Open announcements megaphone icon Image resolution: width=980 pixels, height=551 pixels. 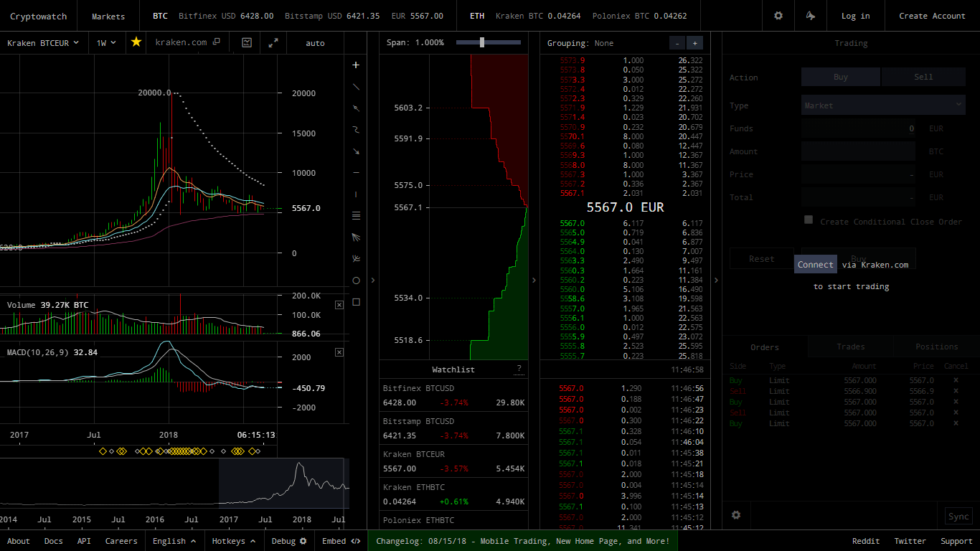(x=810, y=16)
